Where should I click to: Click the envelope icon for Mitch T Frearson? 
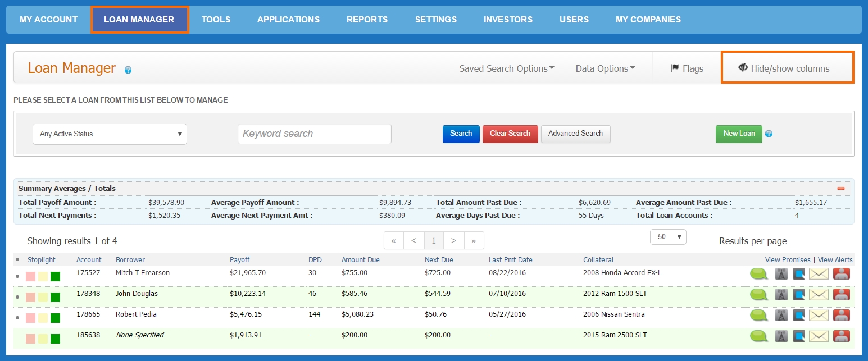[819, 273]
